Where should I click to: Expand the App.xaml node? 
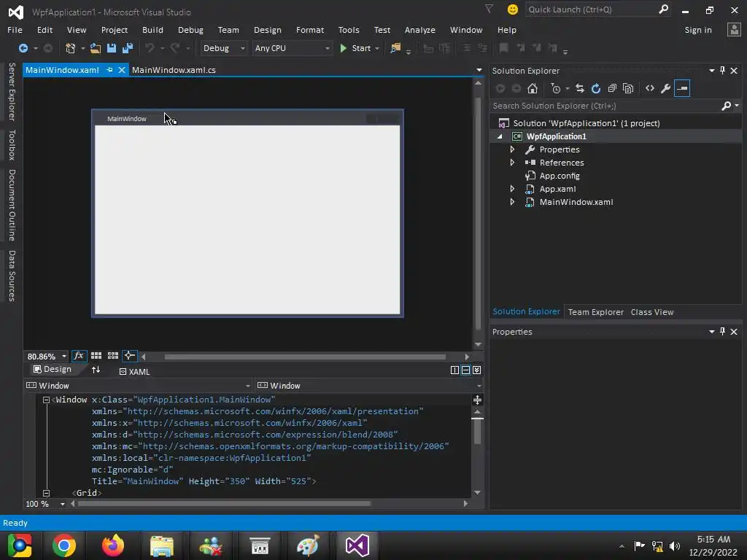(x=512, y=189)
